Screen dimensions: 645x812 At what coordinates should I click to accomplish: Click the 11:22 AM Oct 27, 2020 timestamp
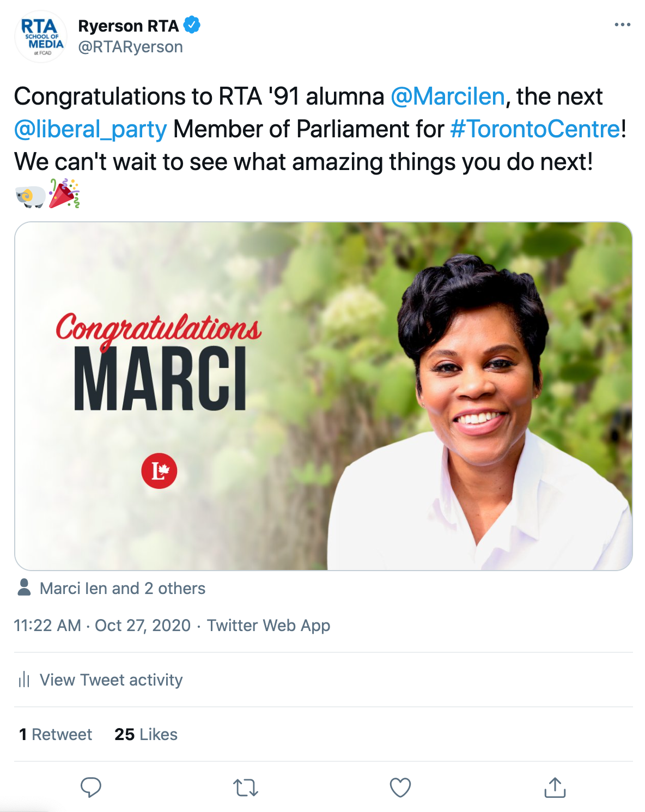102,626
